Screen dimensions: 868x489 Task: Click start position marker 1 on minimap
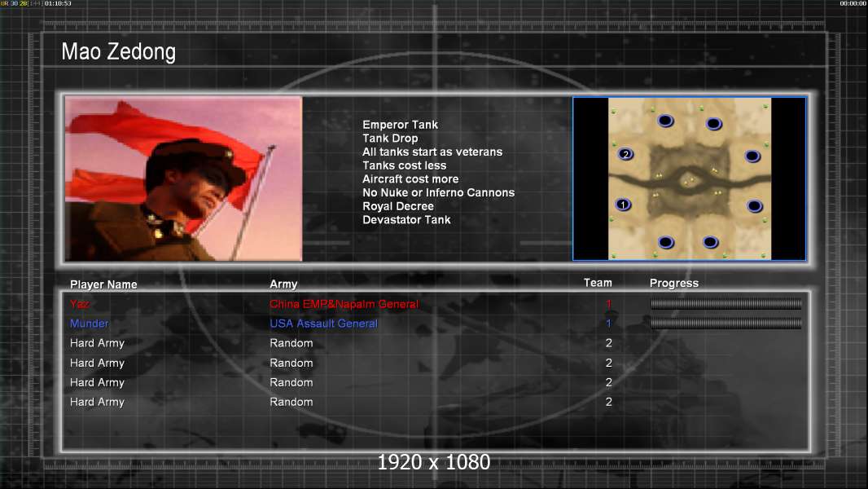tap(623, 205)
